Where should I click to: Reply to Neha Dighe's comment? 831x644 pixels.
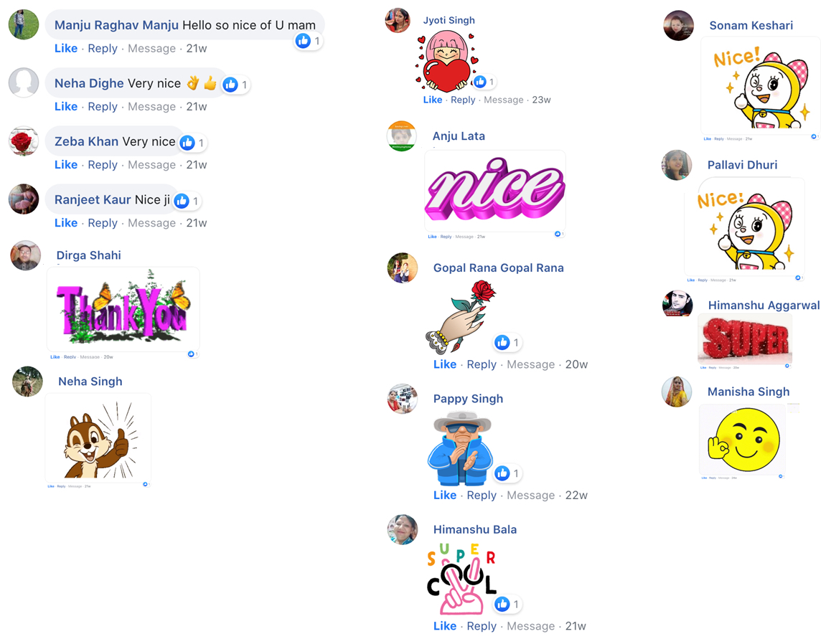103,106
